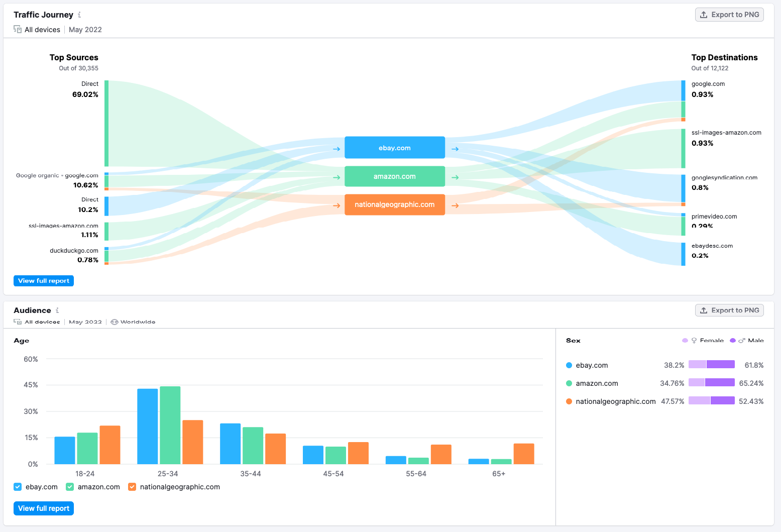Screen dimensions: 781x532
Task: Click arrow icon left of ebay.com node
Action: (x=336, y=149)
